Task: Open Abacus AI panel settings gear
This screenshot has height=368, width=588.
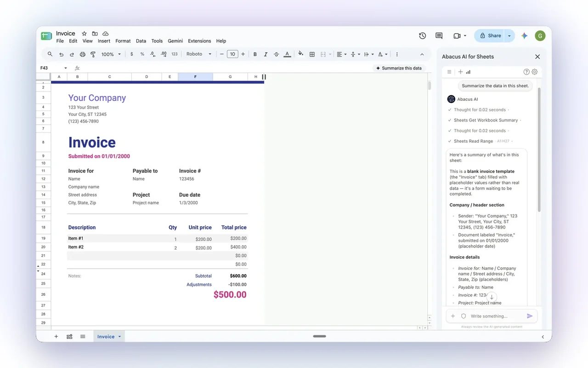Action: (535, 72)
